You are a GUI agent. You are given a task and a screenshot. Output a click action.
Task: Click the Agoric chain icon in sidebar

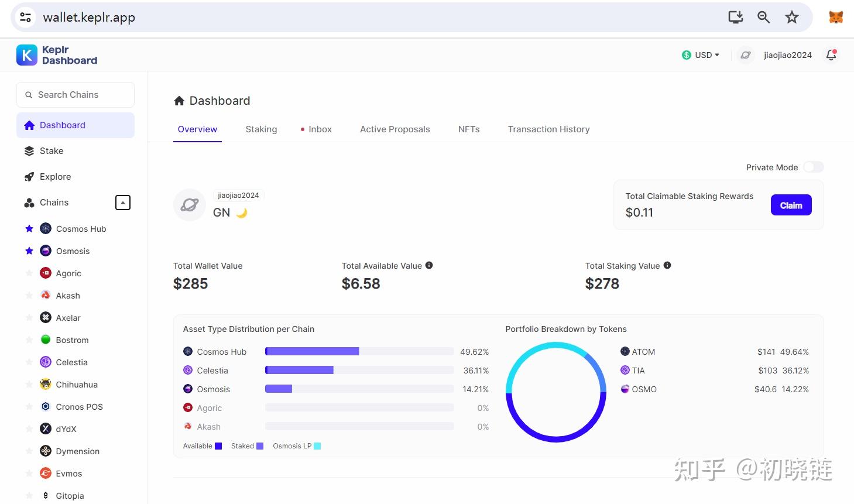point(46,273)
